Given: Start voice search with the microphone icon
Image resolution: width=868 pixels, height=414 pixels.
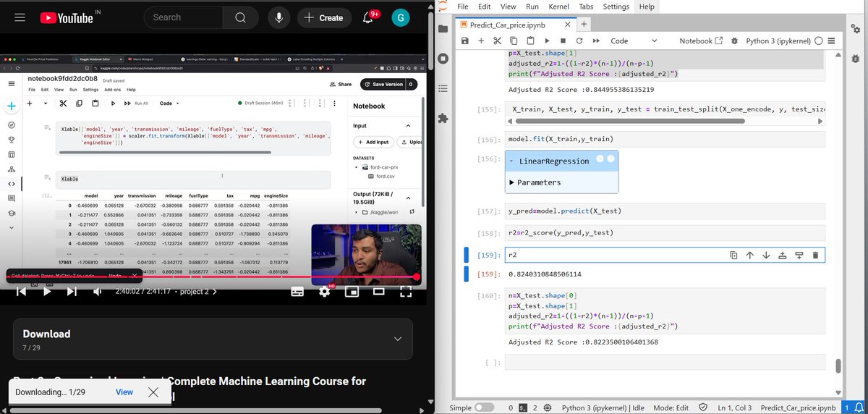Looking at the screenshot, I should pos(279,17).
